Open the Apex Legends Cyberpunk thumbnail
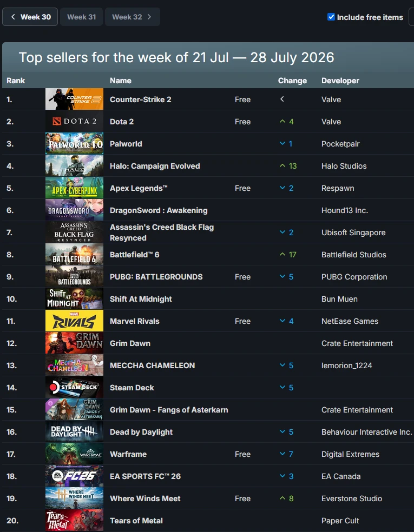This screenshot has width=414, height=532. [74, 188]
